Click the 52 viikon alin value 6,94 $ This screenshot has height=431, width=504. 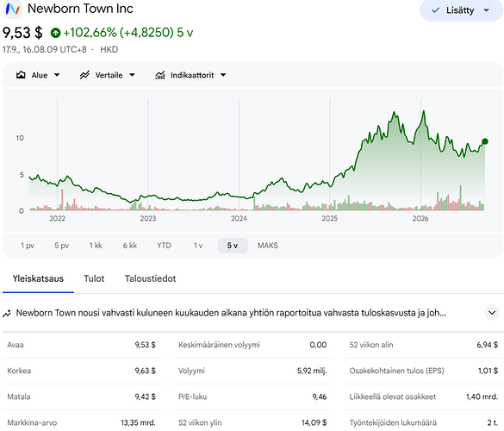488,345
